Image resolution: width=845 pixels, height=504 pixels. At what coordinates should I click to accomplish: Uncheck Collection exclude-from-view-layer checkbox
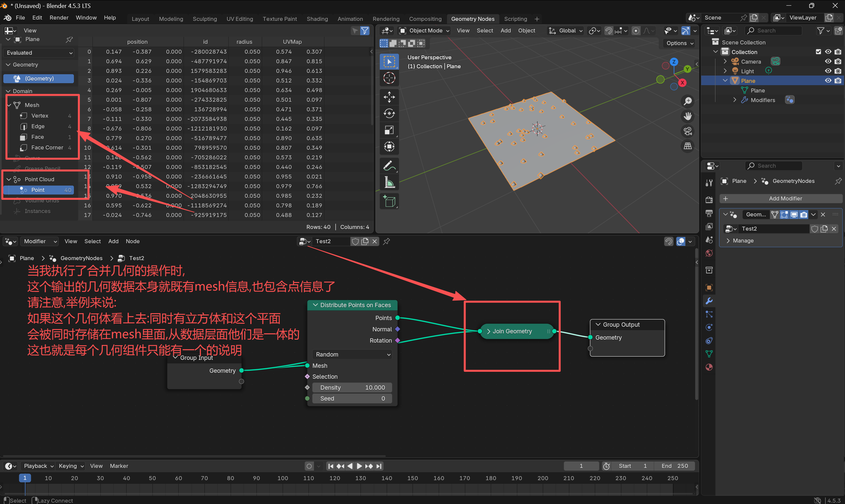coord(818,52)
